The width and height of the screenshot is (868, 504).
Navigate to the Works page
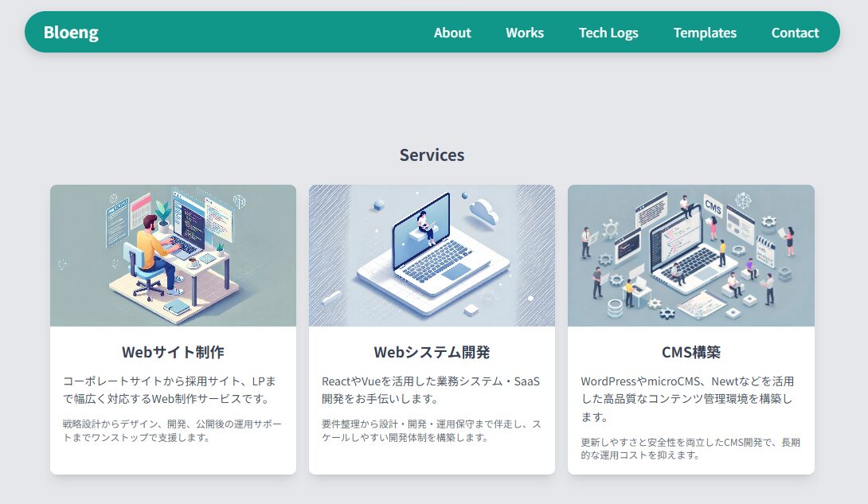coord(524,33)
